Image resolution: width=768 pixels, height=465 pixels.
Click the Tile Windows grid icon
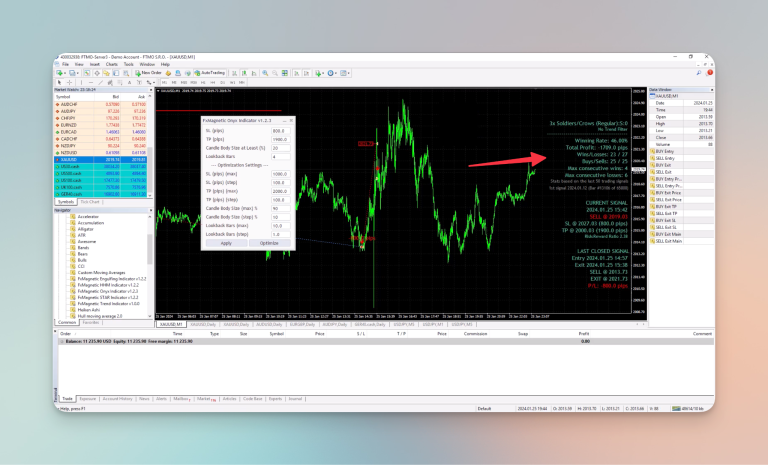(285, 73)
